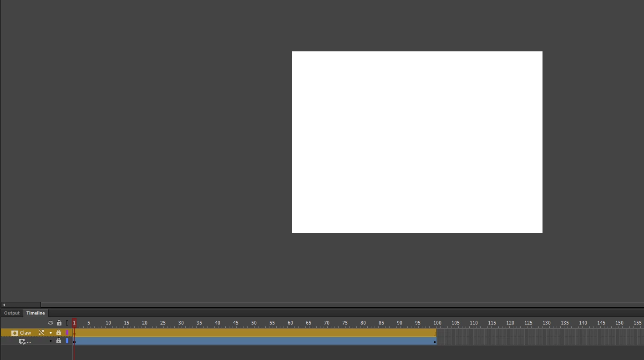644x360 pixels.
Task: Toggle visibility of all layers with eye icon
Action: point(51,323)
